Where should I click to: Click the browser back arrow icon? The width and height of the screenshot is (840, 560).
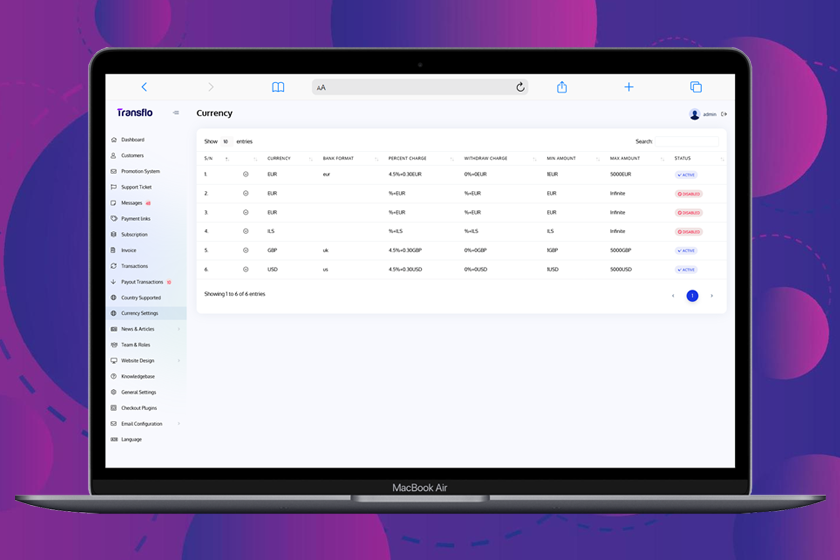click(144, 88)
